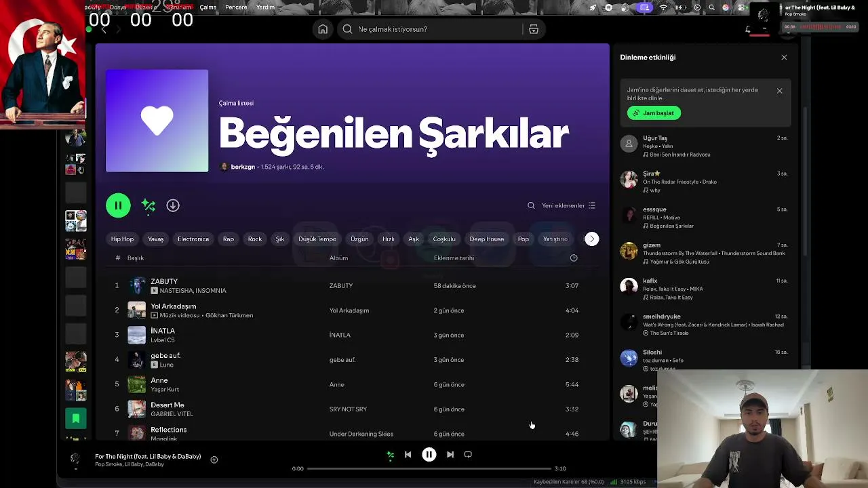Enable the Düşük Tempo filter chip
Image resolution: width=868 pixels, height=488 pixels.
pos(317,239)
